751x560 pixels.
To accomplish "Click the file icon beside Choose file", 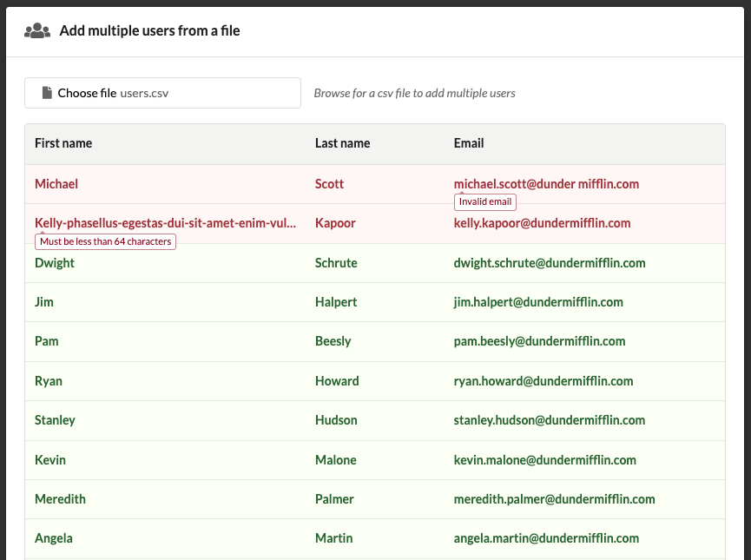I will click(47, 93).
